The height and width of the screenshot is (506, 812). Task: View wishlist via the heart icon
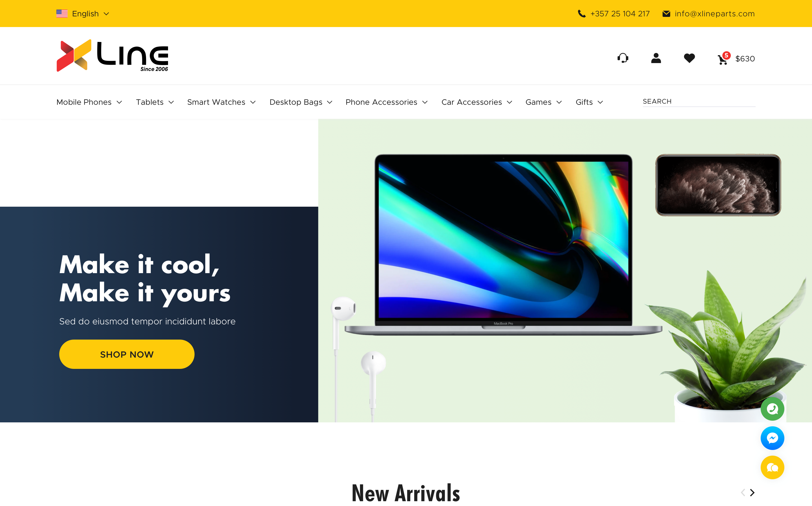(x=689, y=58)
